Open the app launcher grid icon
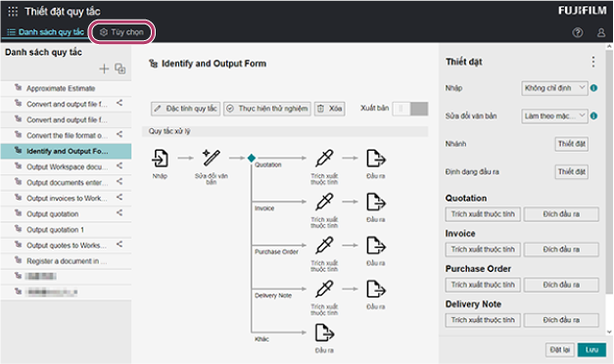Image resolution: width=614 pixels, height=364 pixels. tap(13, 12)
